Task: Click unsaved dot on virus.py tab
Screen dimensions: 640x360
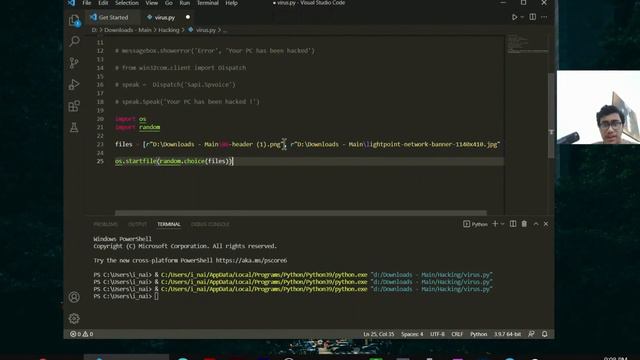Action: [x=188, y=17]
